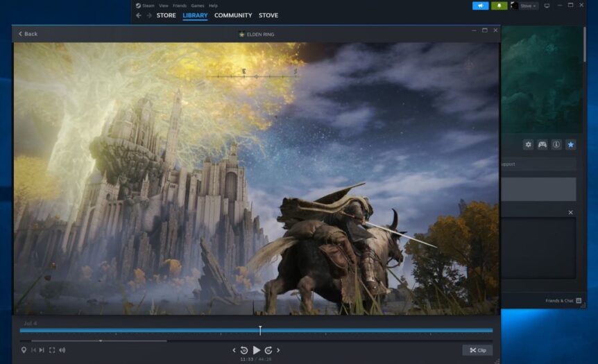Open game settings gear icon
The width and height of the screenshot is (598, 364).
click(x=528, y=144)
